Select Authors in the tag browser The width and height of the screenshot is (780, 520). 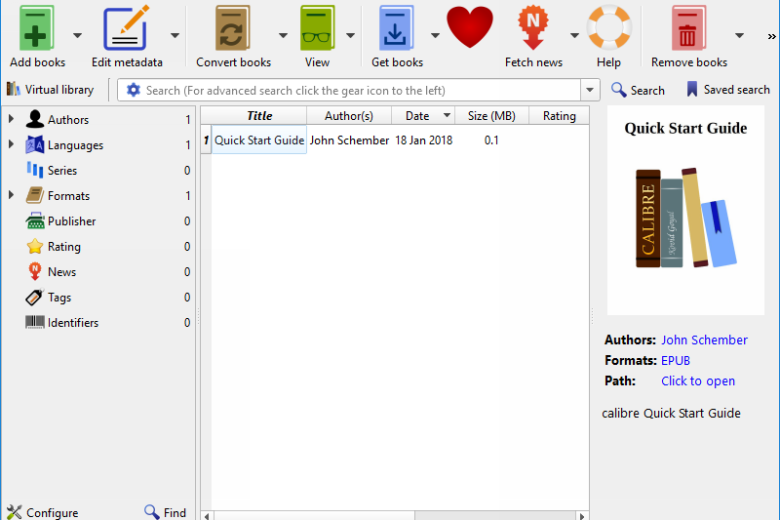tap(68, 119)
